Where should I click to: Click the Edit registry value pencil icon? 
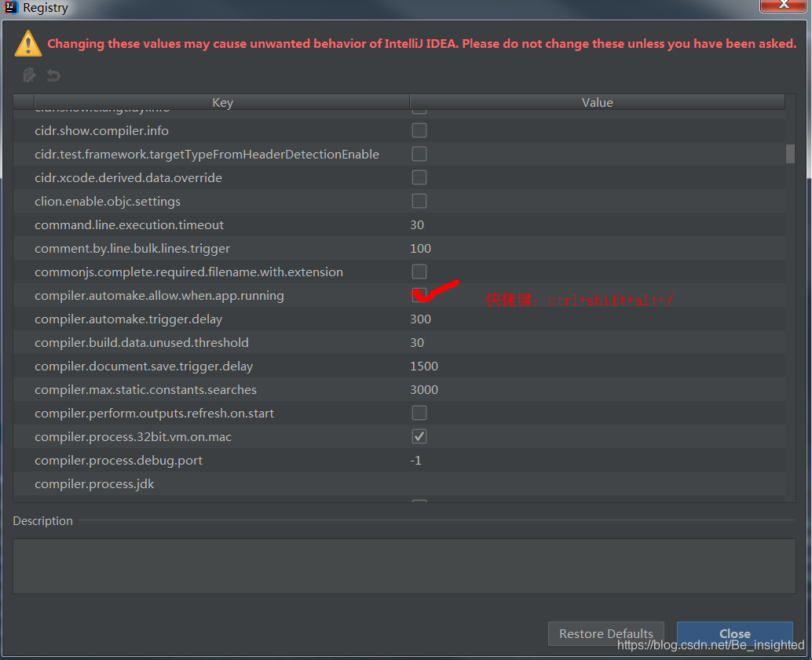[x=29, y=75]
